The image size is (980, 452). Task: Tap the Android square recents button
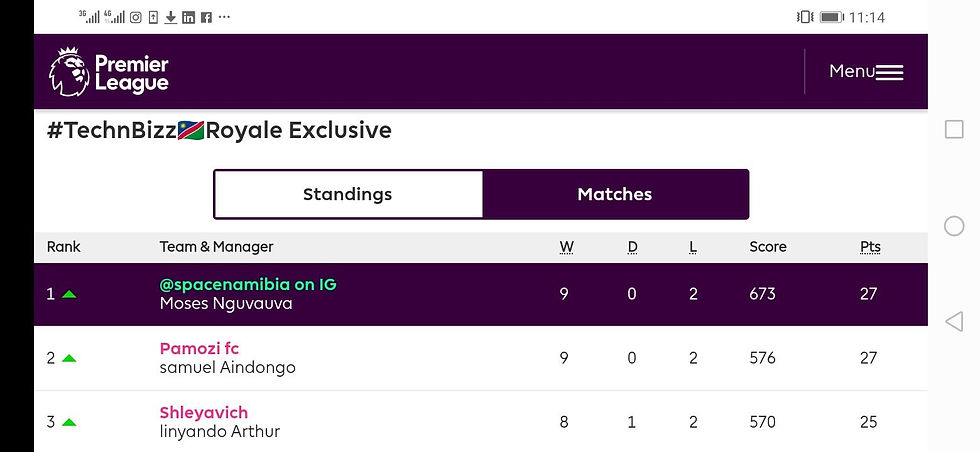[x=954, y=130]
